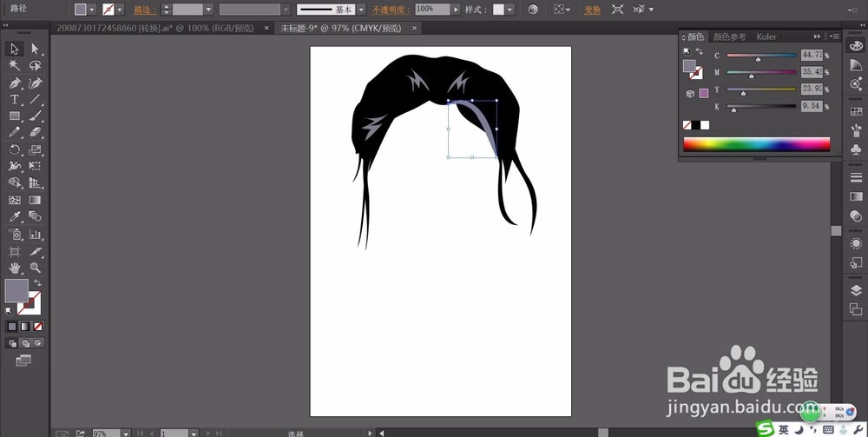Open the graphic style 样式 dropdown
The image size is (868, 437).
[x=510, y=10]
